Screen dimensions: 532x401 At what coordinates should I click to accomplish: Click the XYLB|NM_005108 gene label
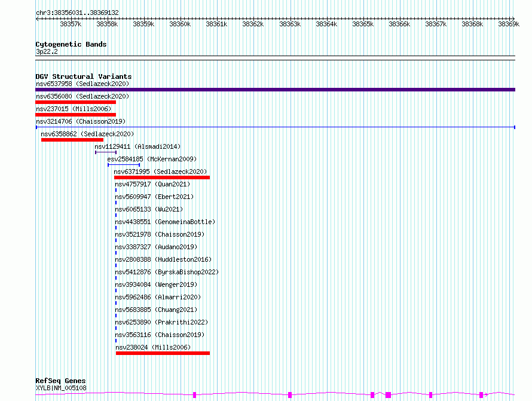pos(61,388)
